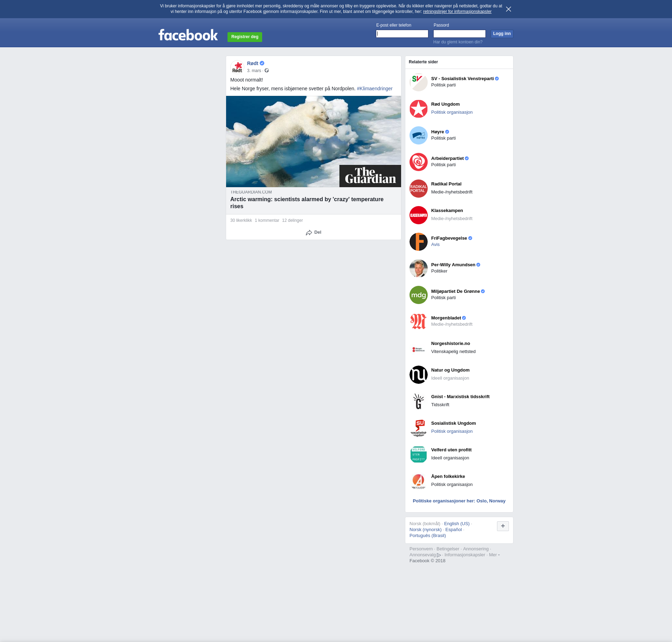
Task: Click the green mdg logo
Action: click(x=418, y=295)
